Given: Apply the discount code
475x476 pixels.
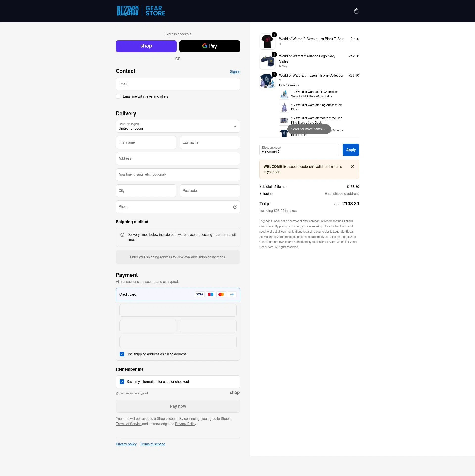Looking at the screenshot, I should coord(351,150).
